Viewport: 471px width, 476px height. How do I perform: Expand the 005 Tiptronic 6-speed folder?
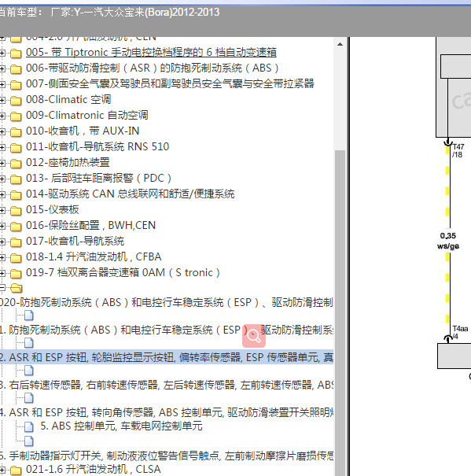click(2, 54)
